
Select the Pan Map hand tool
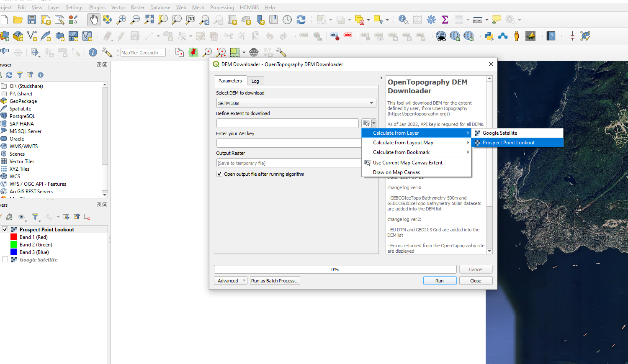pyautogui.click(x=94, y=20)
